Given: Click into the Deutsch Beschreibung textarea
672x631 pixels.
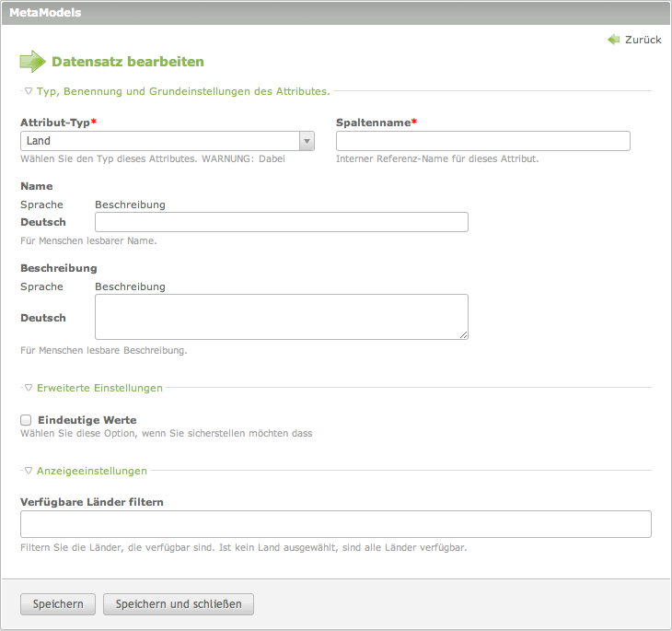Looking at the screenshot, I should [x=281, y=317].
